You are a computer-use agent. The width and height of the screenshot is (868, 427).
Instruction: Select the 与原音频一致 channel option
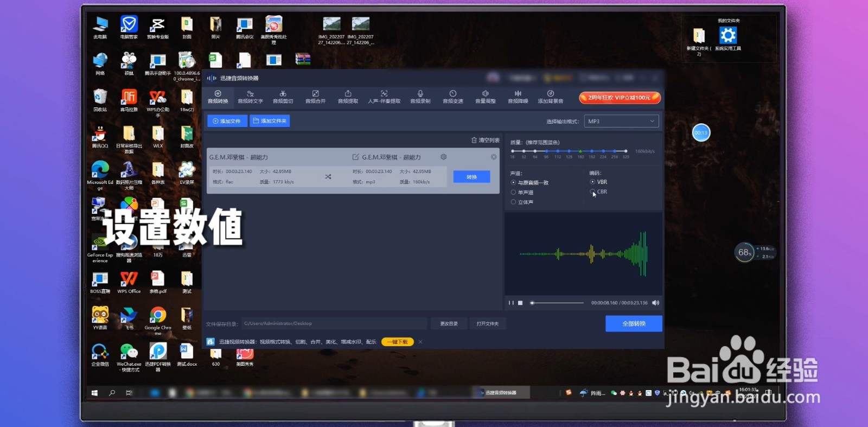(529, 183)
